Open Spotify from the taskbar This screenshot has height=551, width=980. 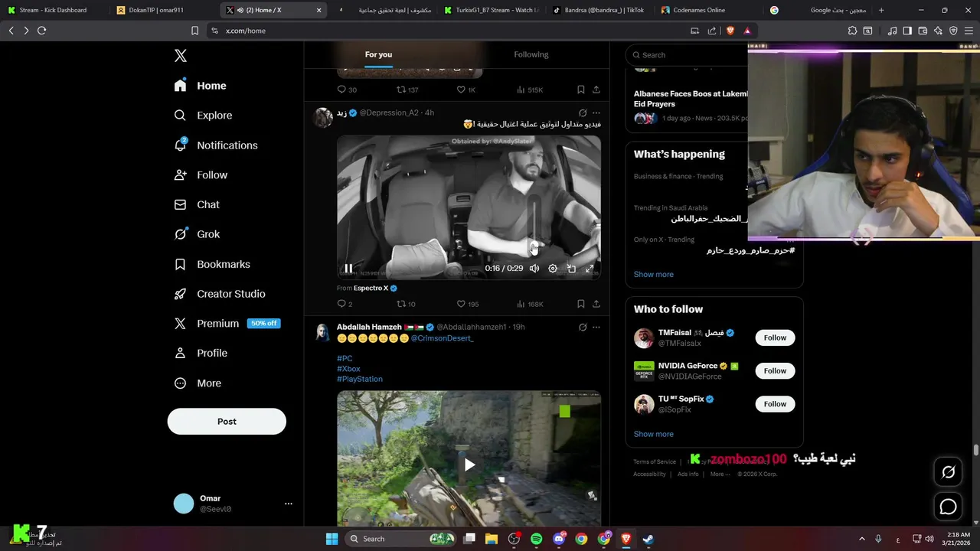click(x=536, y=539)
